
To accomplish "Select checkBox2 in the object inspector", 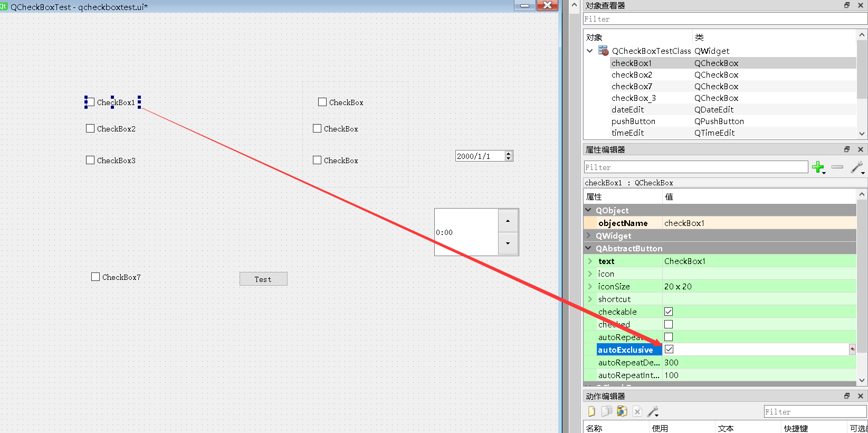I will [x=632, y=74].
